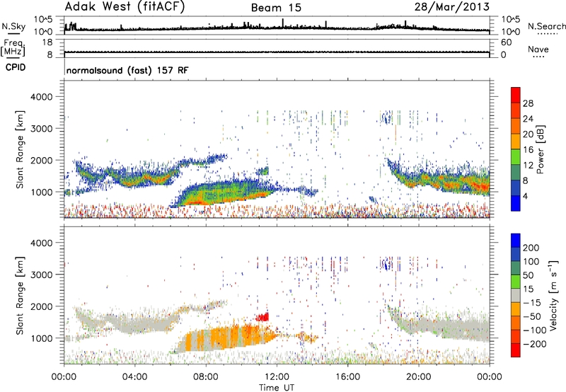Viewport: 566px width, 392px height.
Task: Click the dotted line sample under Nave
Action: [x=538, y=57]
